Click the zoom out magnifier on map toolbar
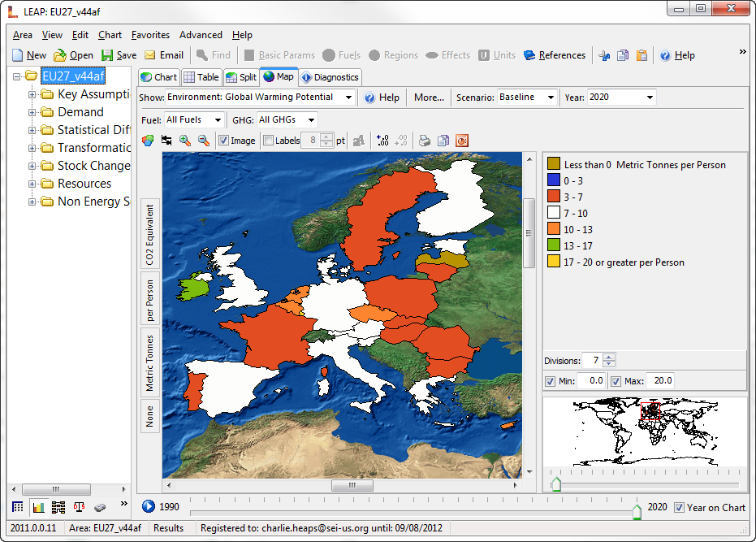Screen dimensions: 756x542 click(x=204, y=141)
